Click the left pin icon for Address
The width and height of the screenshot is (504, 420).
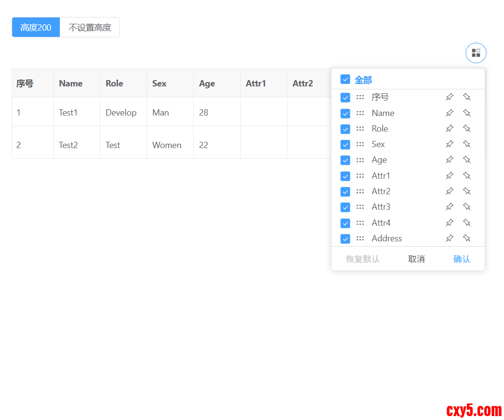tap(450, 238)
